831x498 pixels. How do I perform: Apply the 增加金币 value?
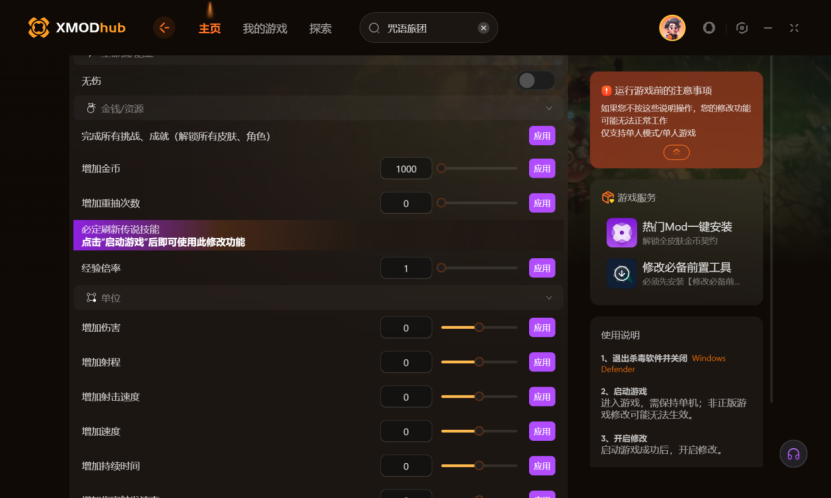point(542,168)
